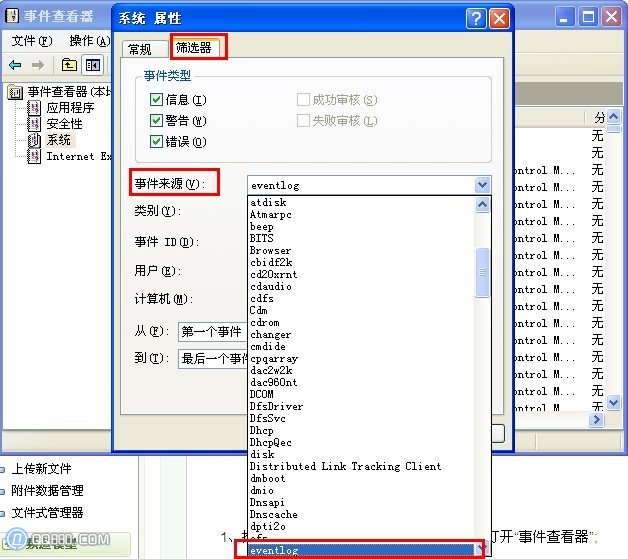The height and width of the screenshot is (559, 628).
Task: Click the back arrow toolbar icon
Action: (15, 64)
